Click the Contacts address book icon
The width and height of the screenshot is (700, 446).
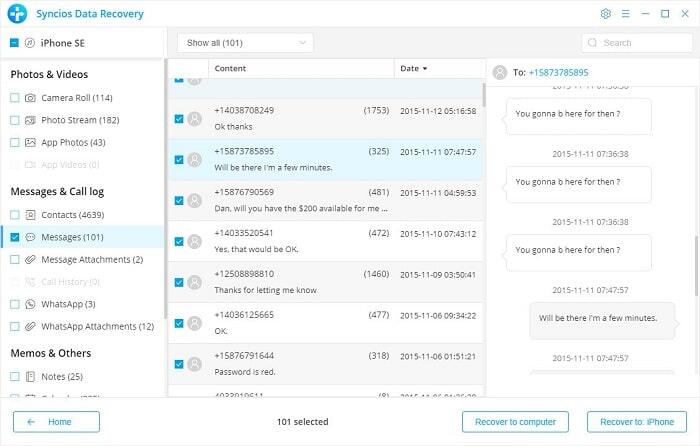coord(31,215)
